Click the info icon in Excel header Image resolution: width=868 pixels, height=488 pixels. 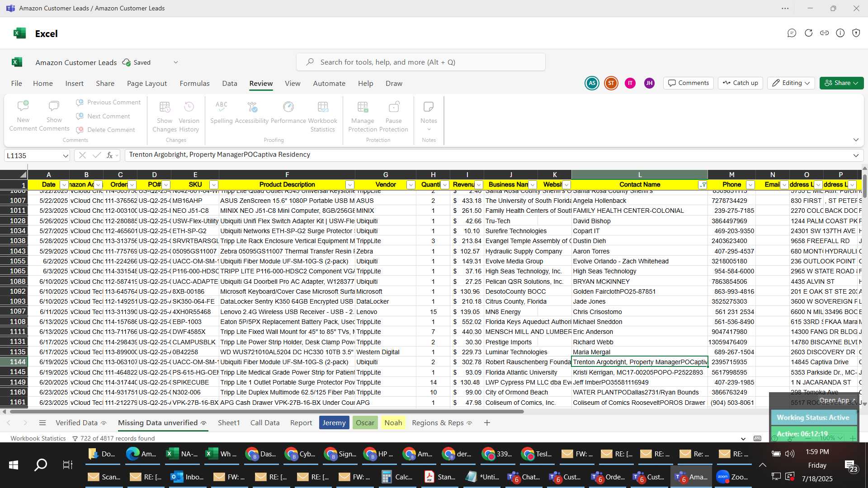[x=840, y=33]
